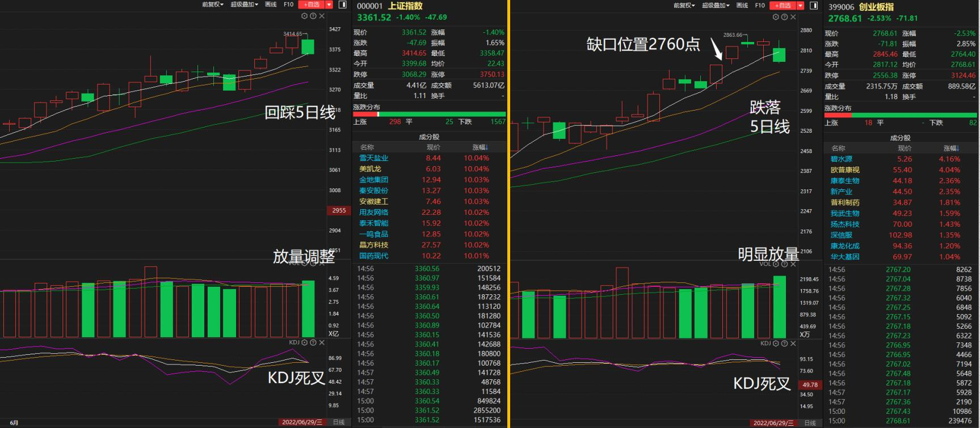The width and height of the screenshot is (980, 428).
Task: Click 涨跌分布 bar under 创业板指 quote
Action: tap(901, 115)
